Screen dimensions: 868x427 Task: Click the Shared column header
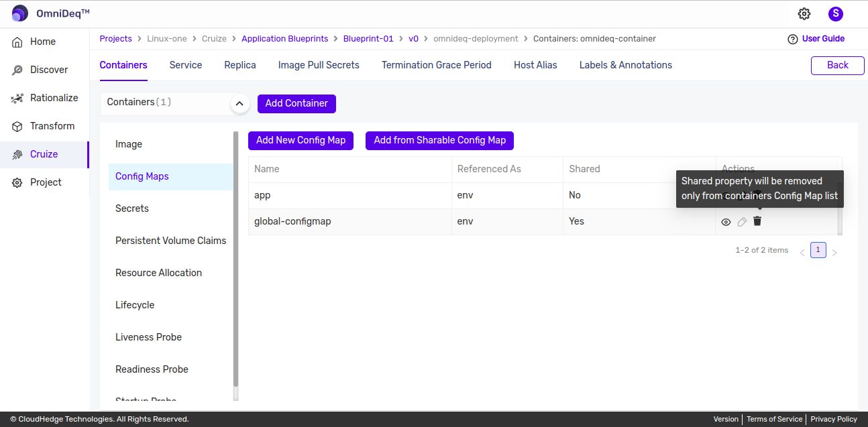click(640, 169)
